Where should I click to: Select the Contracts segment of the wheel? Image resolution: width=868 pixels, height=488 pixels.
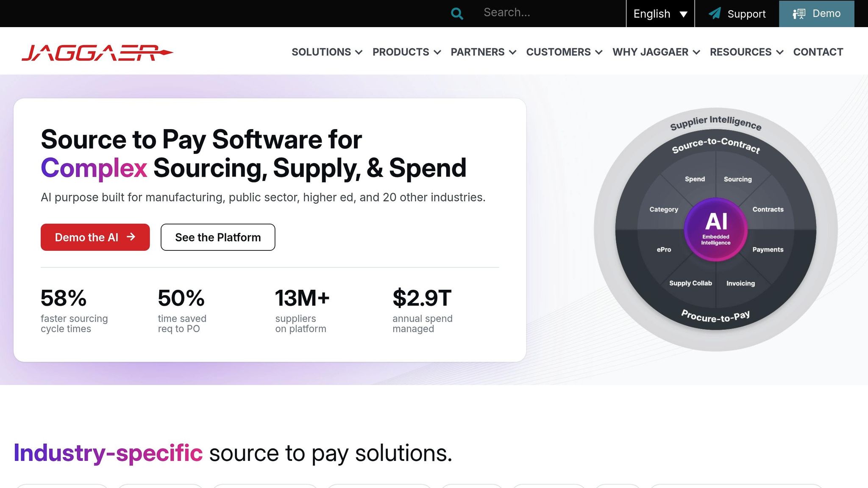click(x=768, y=209)
